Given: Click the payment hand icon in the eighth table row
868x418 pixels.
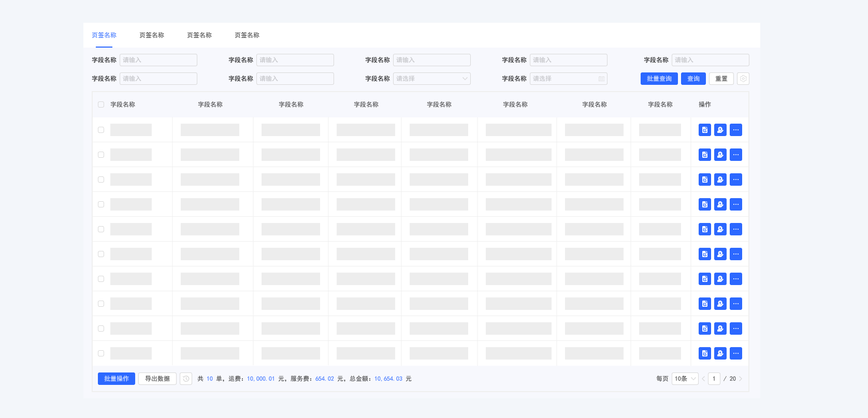Looking at the screenshot, I should click(720, 304).
